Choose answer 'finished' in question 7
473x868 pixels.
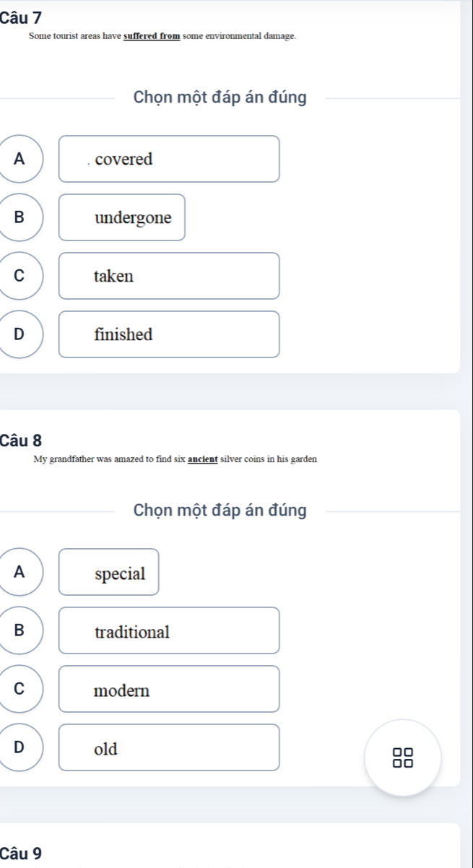click(169, 334)
